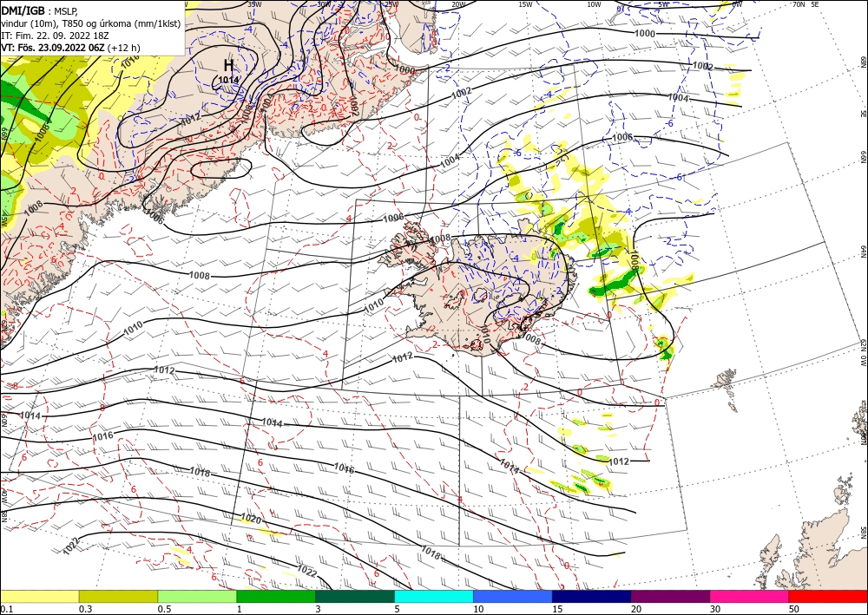
Task: Click the "20W" longitude label at top
Action: coord(457,3)
